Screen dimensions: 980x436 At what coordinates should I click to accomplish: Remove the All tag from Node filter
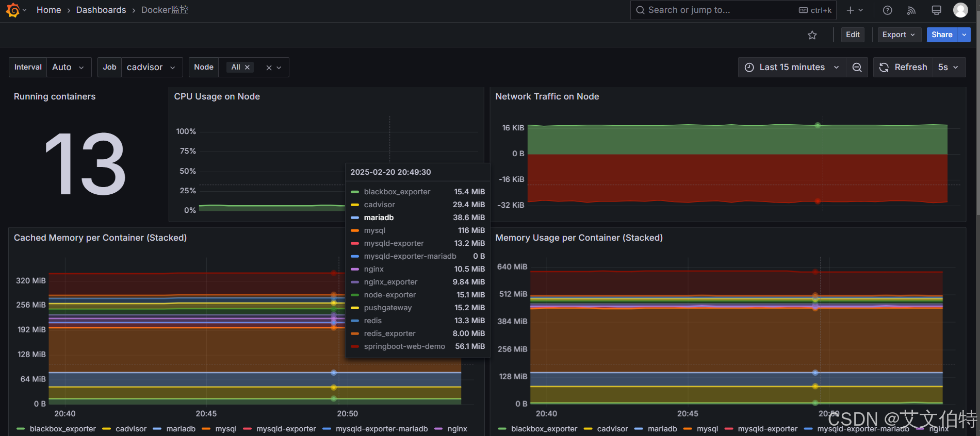click(248, 68)
